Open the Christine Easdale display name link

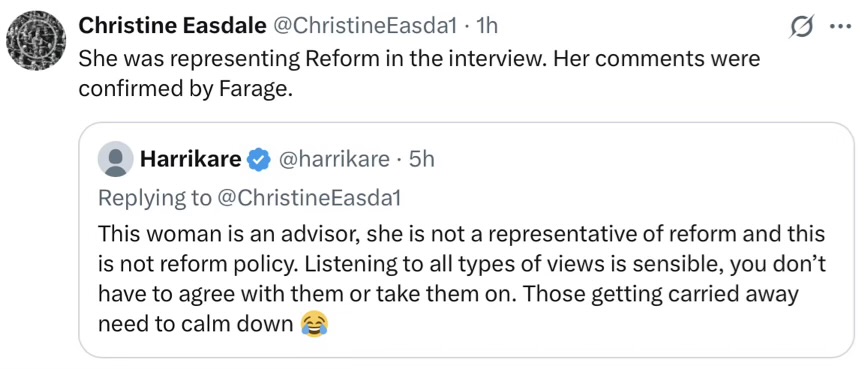(172, 26)
